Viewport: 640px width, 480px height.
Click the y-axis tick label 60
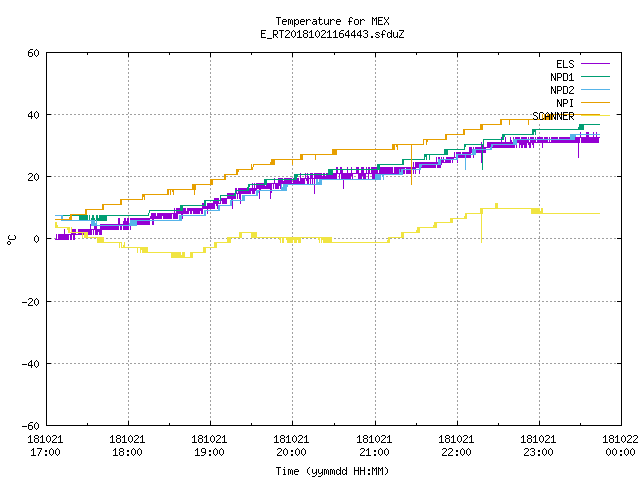pos(33,53)
